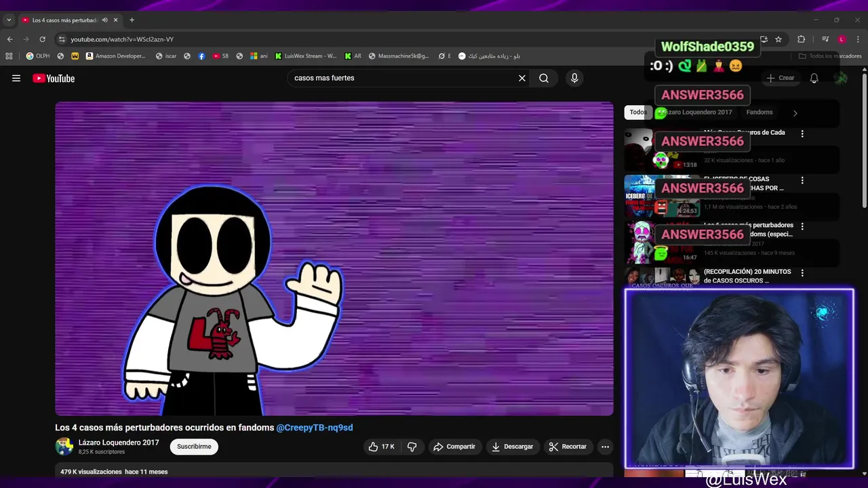
Task: Open the YouTube hamburger guide menu
Action: point(16,79)
